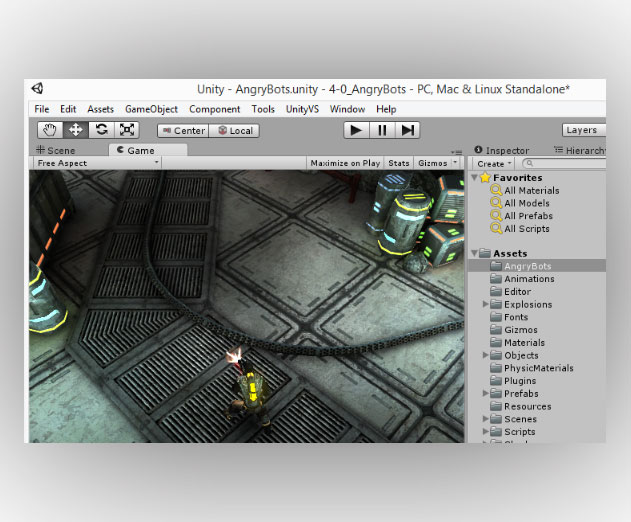
Task: Click the Pause button
Action: click(x=382, y=130)
